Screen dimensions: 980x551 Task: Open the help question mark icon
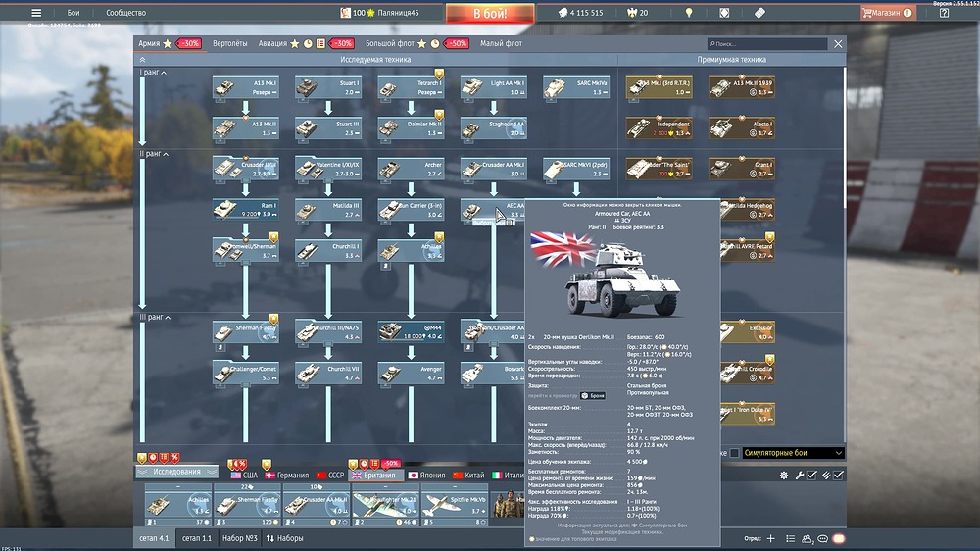[x=944, y=13]
